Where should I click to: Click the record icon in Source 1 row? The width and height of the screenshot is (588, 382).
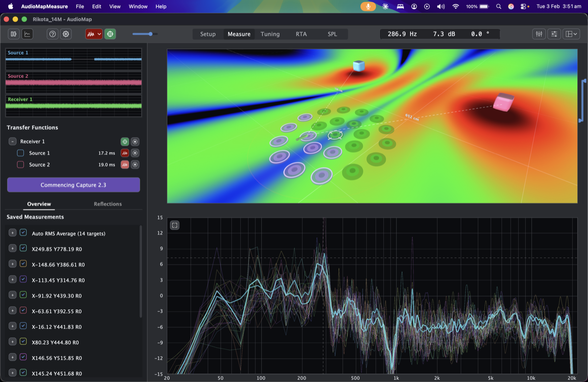coord(135,153)
